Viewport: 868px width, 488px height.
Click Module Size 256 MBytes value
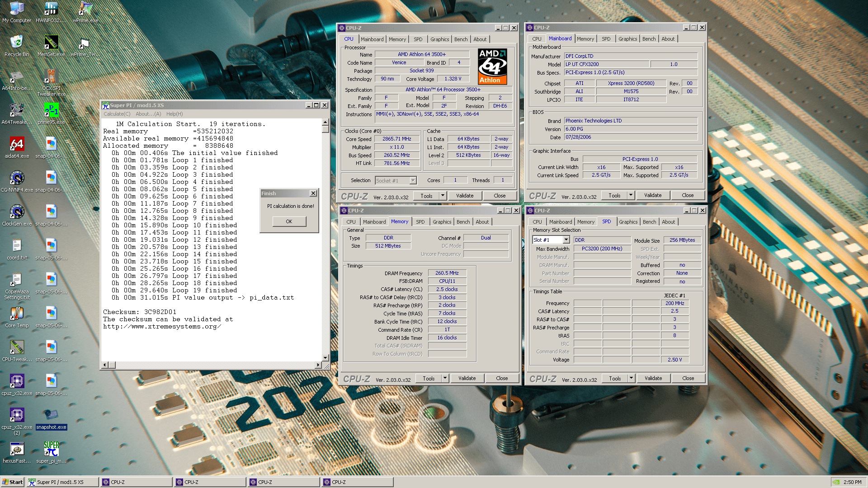point(682,240)
